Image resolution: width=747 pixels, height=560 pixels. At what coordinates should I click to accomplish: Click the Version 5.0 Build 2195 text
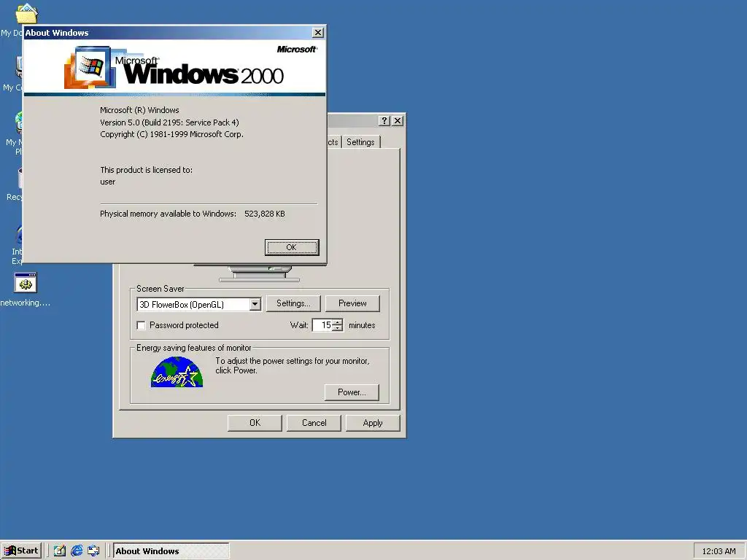(169, 122)
